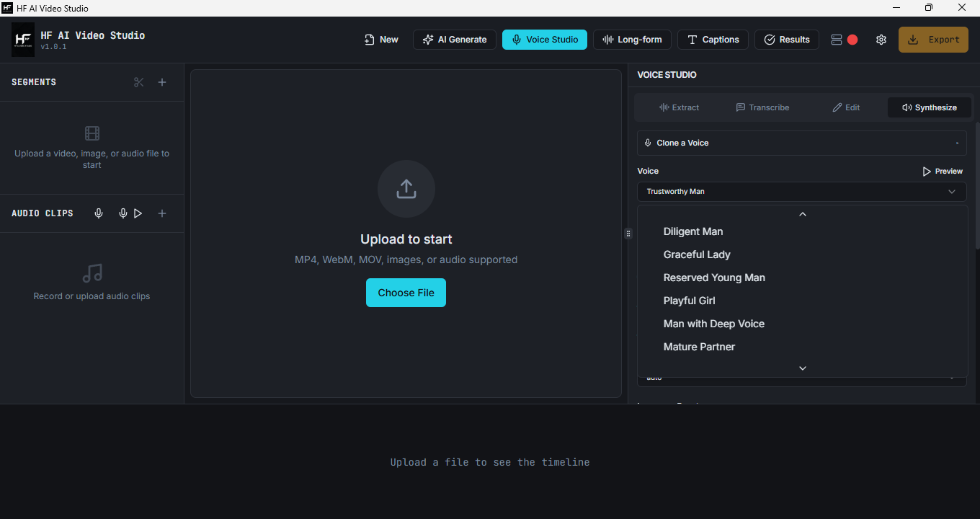
Task: Click the 'Voice' field label
Action: tap(648, 171)
